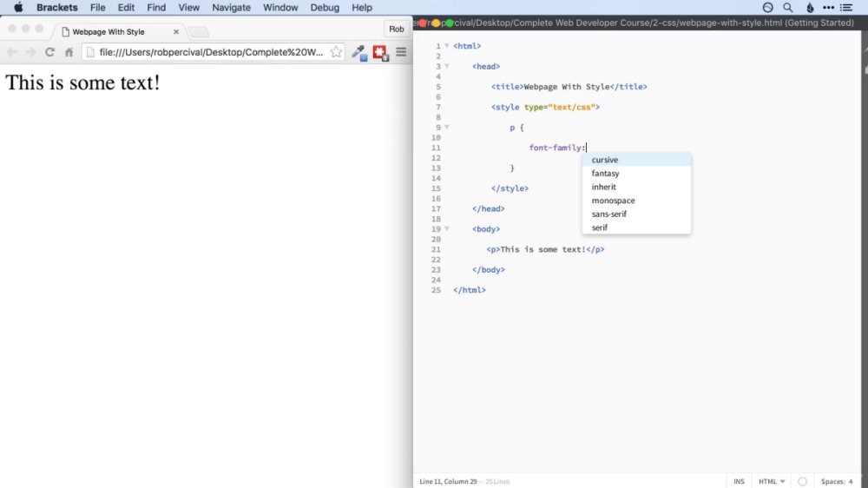Screen dimensions: 868x488
Task: Open the HTML language dropdown
Action: click(772, 481)
